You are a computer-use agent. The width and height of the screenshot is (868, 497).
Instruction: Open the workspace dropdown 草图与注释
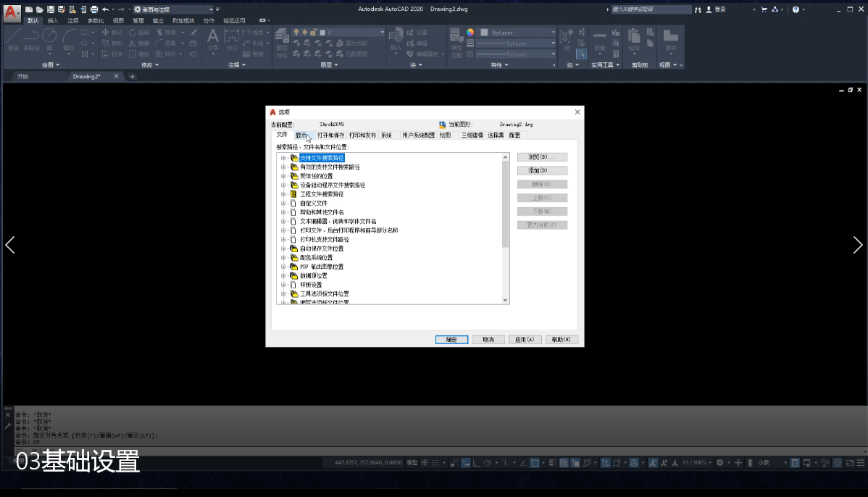pyautogui.click(x=174, y=9)
